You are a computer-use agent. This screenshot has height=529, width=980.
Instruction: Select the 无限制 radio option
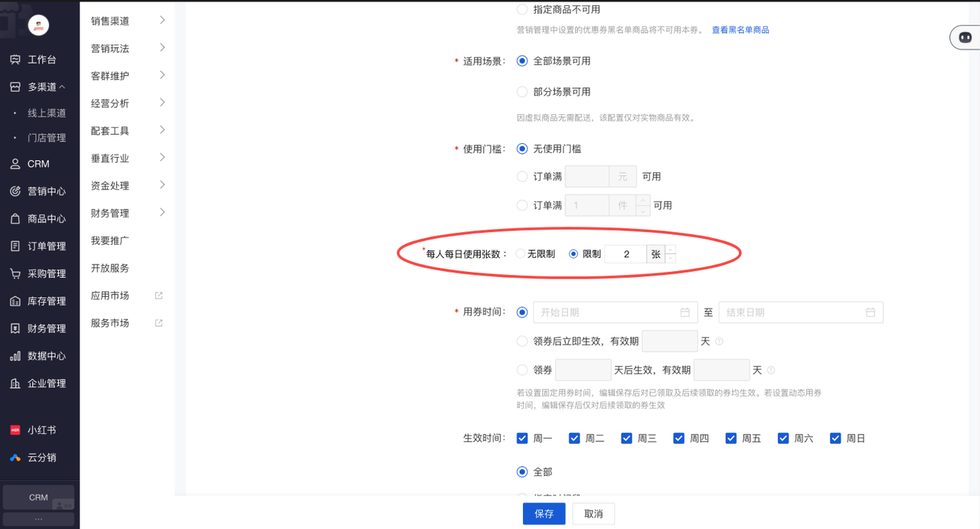point(521,253)
